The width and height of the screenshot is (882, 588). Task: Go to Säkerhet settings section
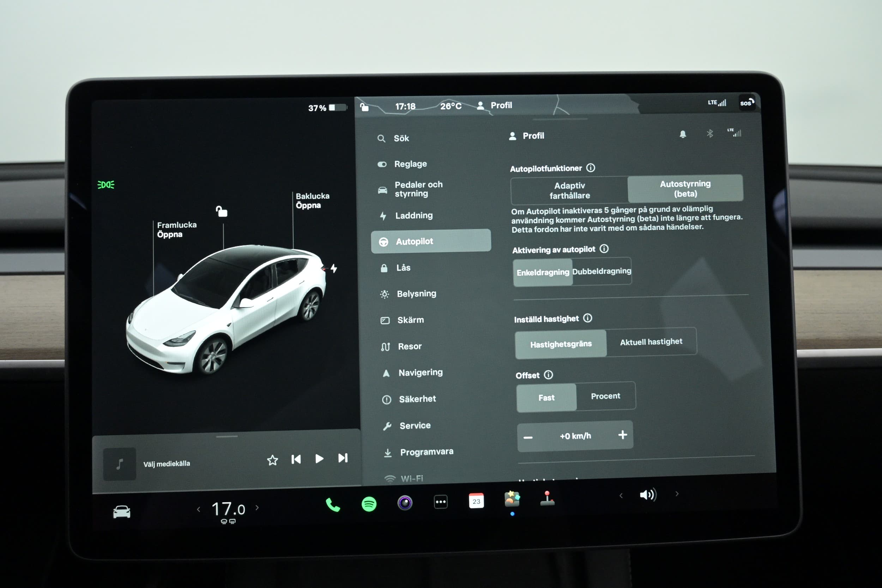click(417, 399)
